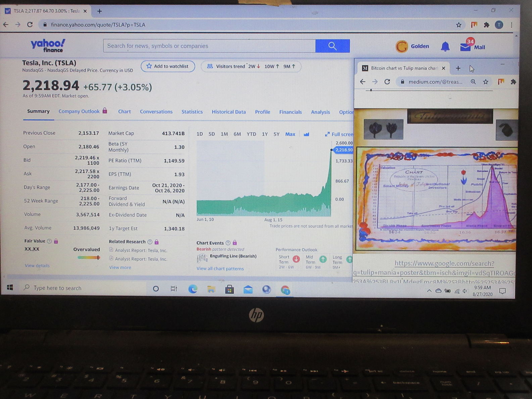Click the Yahoo Finance address bar URL
532x399 pixels.
click(98, 24)
